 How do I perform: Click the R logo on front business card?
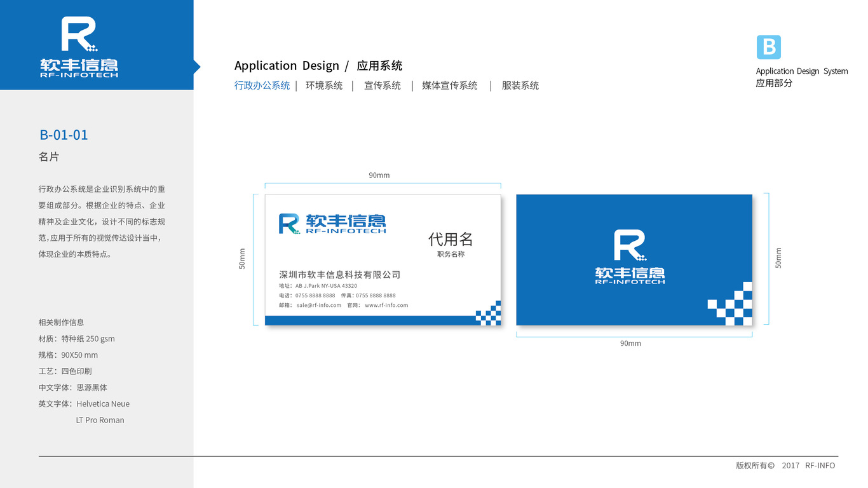click(289, 224)
